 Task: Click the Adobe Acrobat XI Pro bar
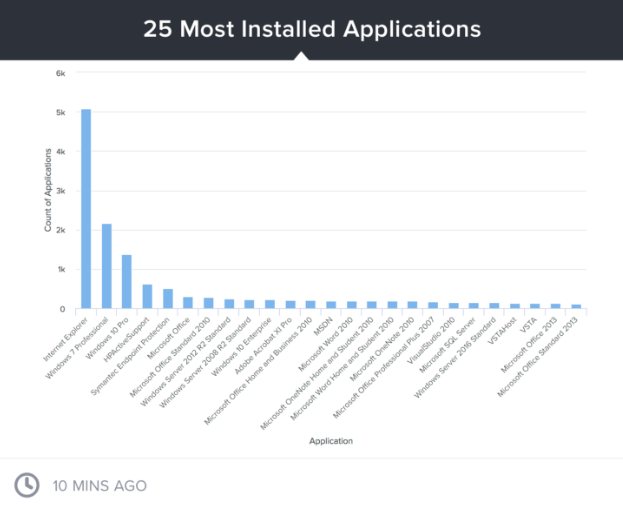coord(290,304)
